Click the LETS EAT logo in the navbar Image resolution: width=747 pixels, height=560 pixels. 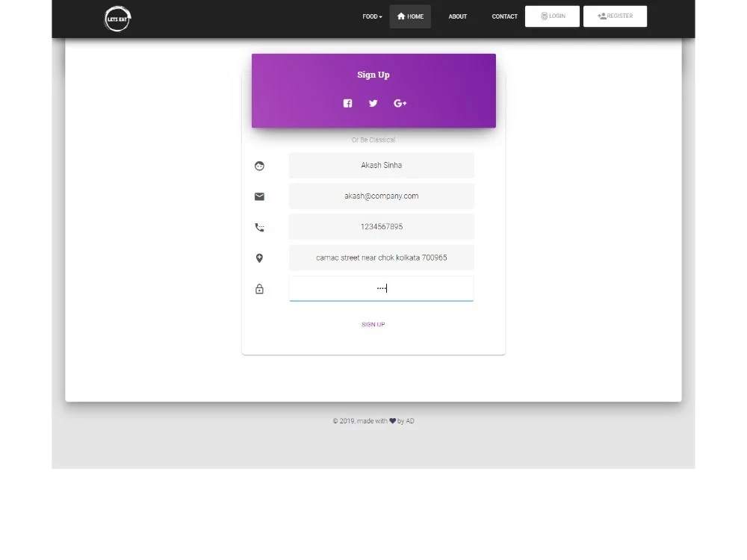(x=117, y=18)
